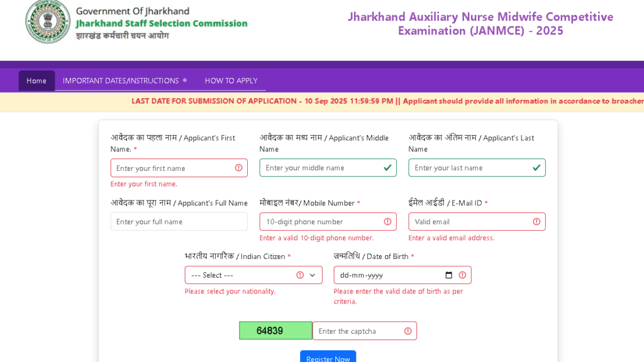Screen dimensions: 644x362
Task: Click the green checkmark in Last Name field
Action: [536, 168]
